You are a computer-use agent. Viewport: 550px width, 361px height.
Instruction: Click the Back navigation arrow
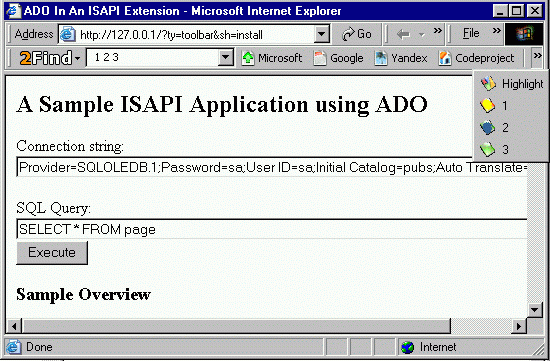(403, 34)
